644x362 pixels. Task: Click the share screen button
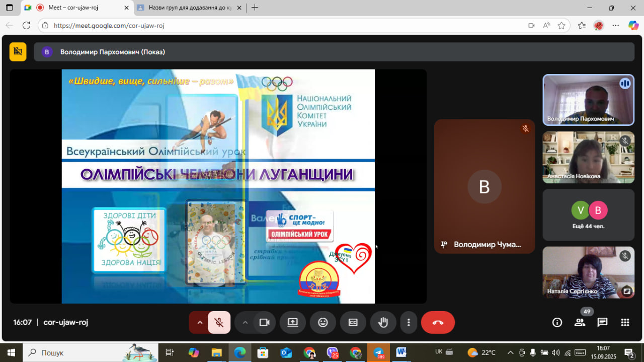[293, 323]
